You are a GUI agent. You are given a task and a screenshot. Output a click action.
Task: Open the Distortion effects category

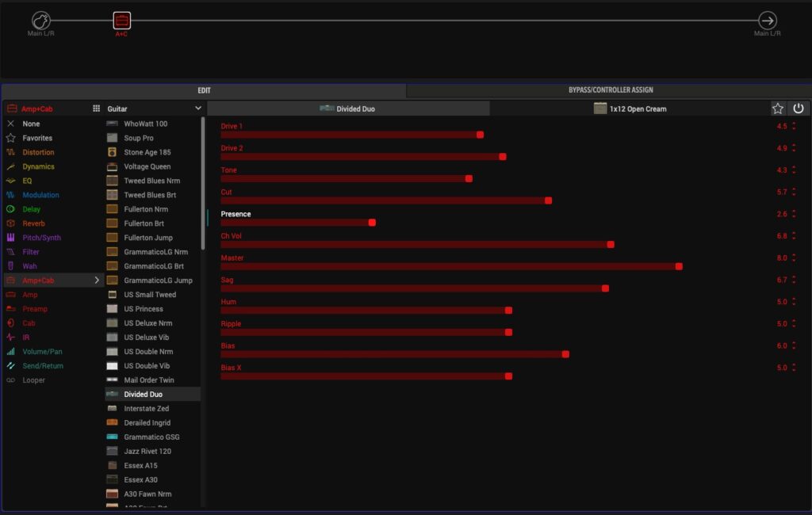point(38,152)
